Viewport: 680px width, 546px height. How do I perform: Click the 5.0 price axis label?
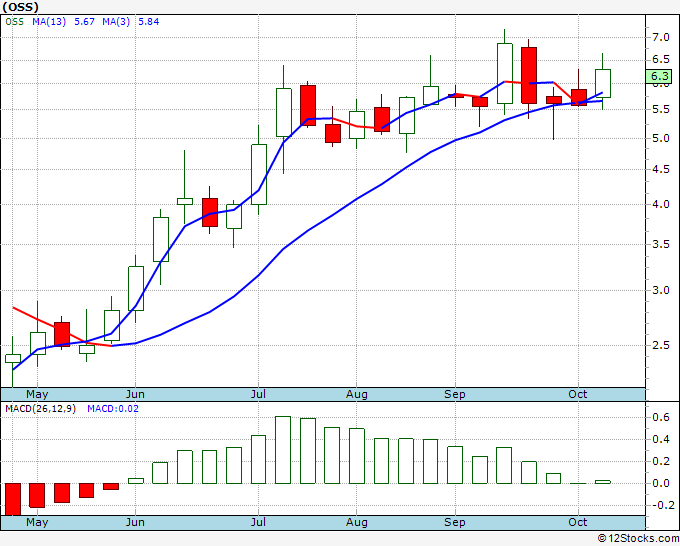pyautogui.click(x=661, y=139)
